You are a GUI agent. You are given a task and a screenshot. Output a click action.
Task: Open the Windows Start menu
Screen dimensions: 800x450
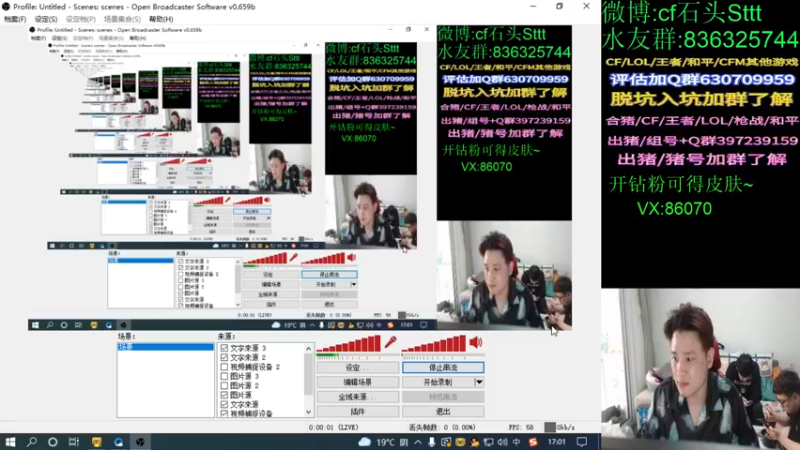(x=10, y=442)
